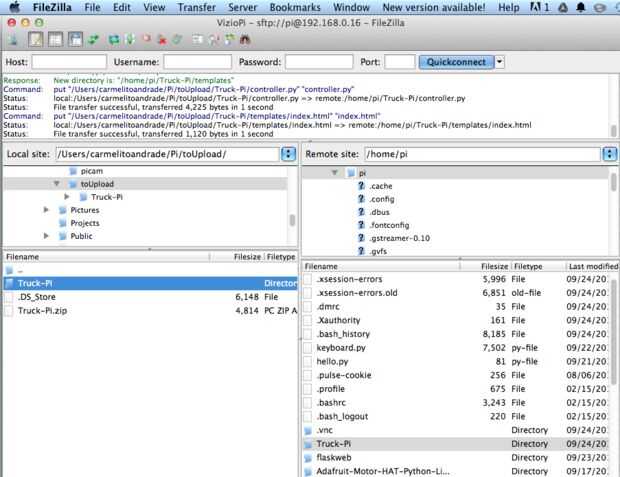
Task: Select .DS_Store in the local file list
Action: point(150,297)
